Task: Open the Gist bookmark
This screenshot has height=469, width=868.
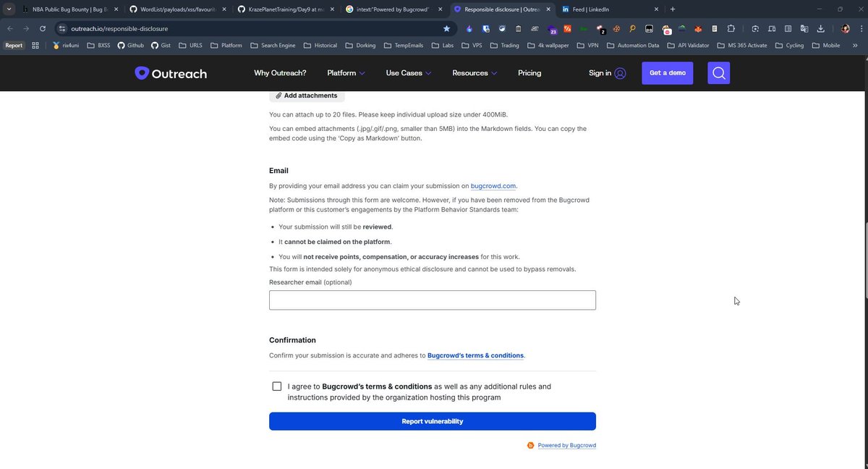Action: click(x=161, y=45)
